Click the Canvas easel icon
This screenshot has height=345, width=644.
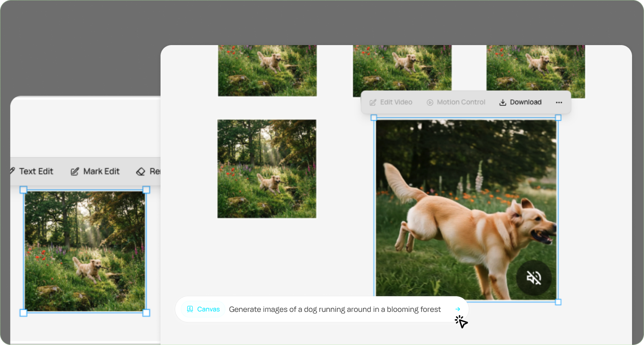click(x=190, y=309)
